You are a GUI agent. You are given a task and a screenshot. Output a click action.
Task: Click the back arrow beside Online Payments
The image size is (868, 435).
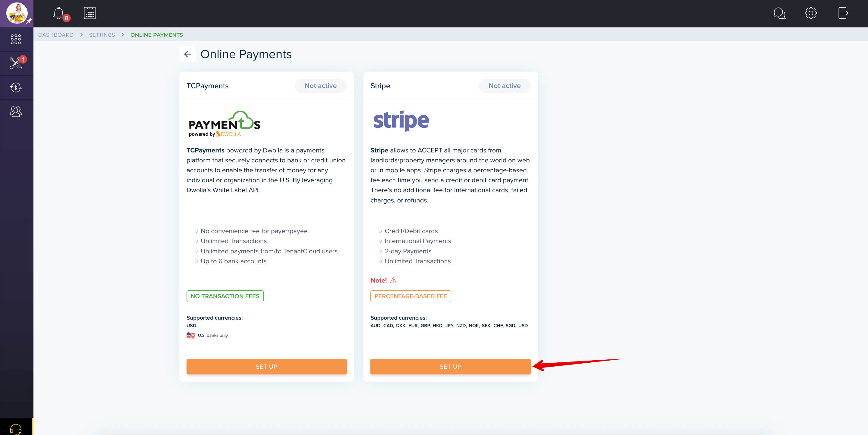tap(187, 54)
